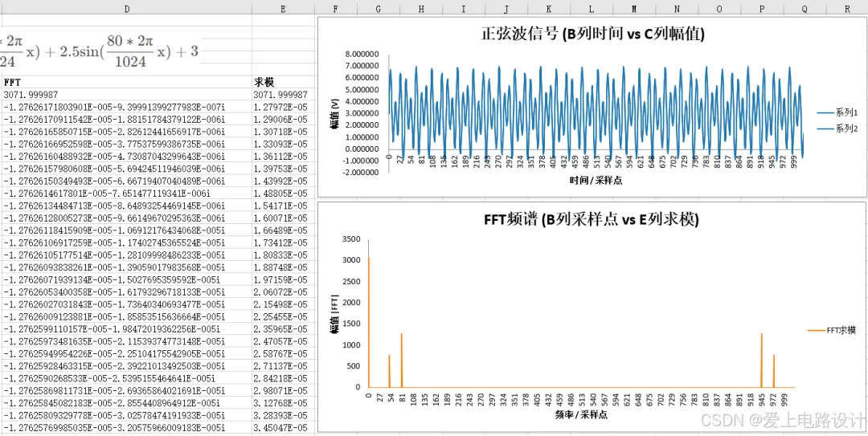Click legend entry 'FFT求模'
The height and width of the screenshot is (436, 868).
[x=833, y=330]
